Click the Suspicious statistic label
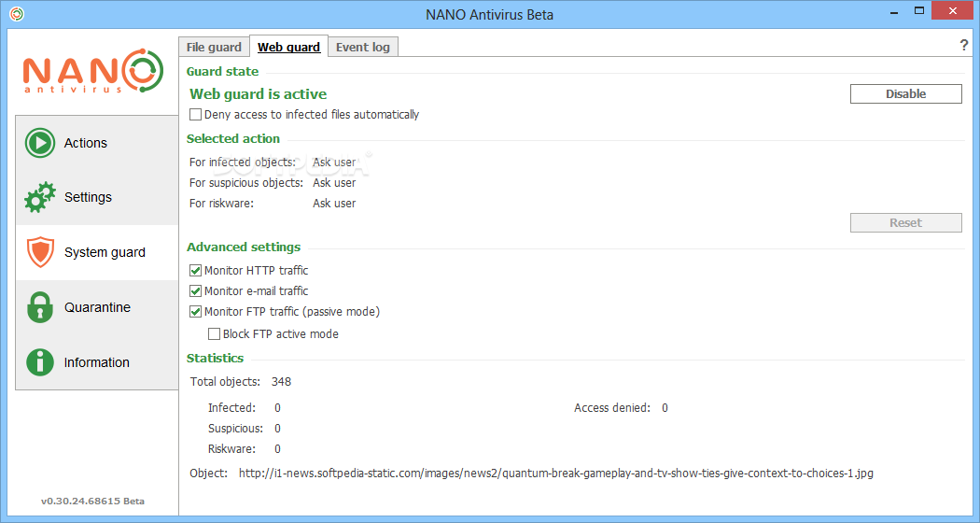The width and height of the screenshot is (980, 523). (x=235, y=429)
